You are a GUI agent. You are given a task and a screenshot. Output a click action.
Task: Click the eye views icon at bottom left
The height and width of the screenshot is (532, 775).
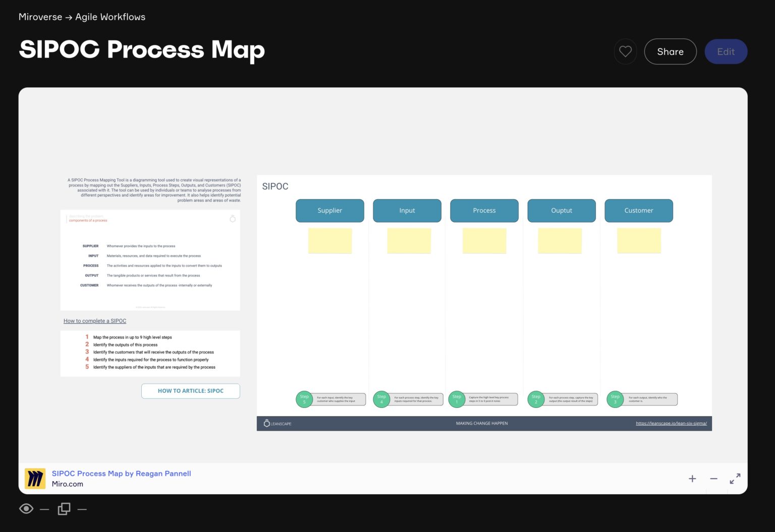[26, 509]
